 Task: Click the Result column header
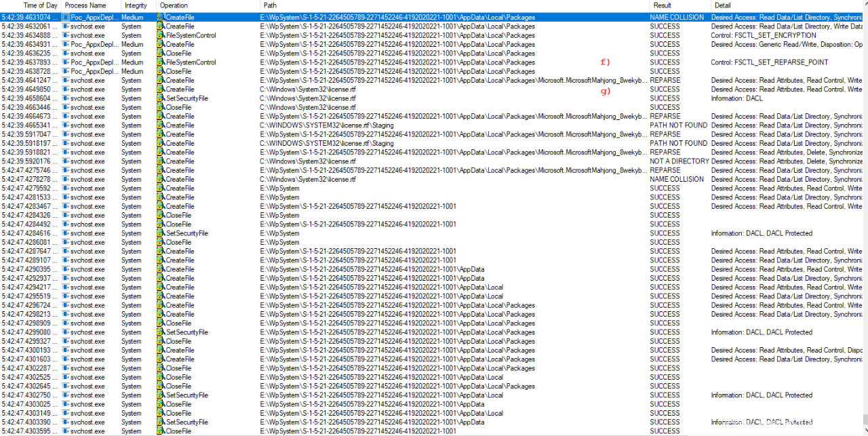click(662, 5)
